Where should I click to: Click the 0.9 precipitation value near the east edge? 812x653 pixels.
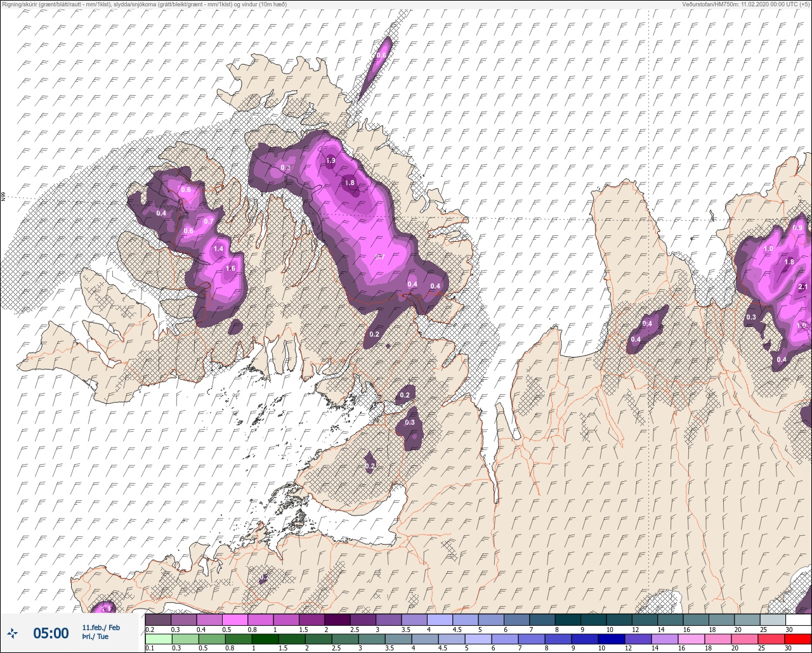coord(797,228)
